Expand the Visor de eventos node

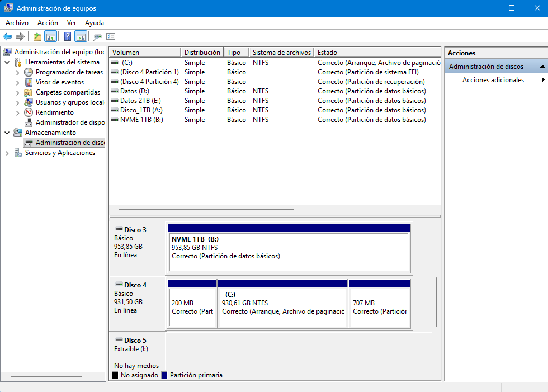pyautogui.click(x=17, y=83)
